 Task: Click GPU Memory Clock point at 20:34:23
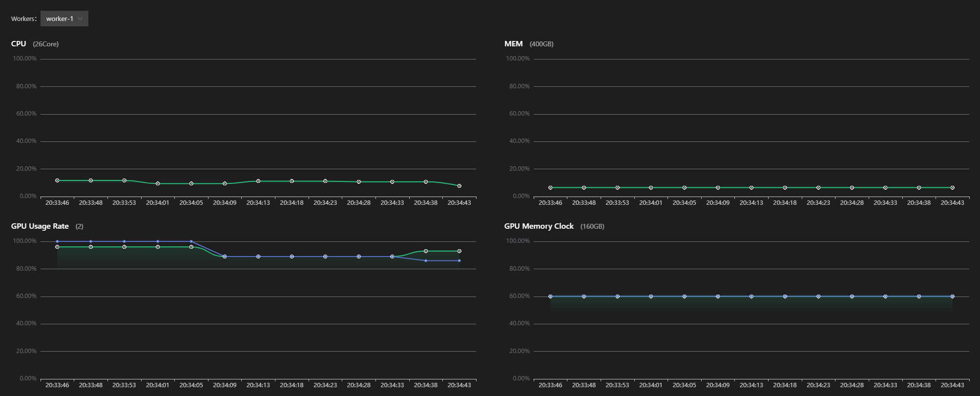pyautogui.click(x=818, y=297)
